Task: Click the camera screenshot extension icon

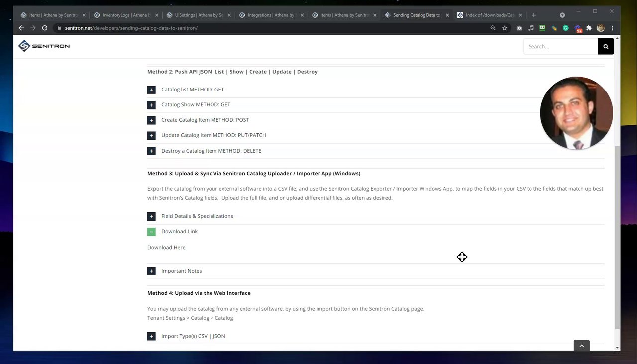Action: click(519, 28)
